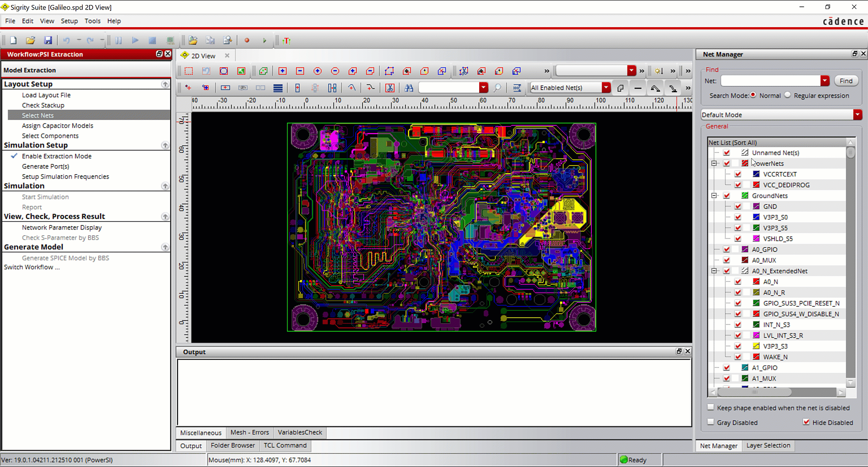868x467 pixels.
Task: Click Generate Port(s) workflow step
Action: [x=45, y=167]
